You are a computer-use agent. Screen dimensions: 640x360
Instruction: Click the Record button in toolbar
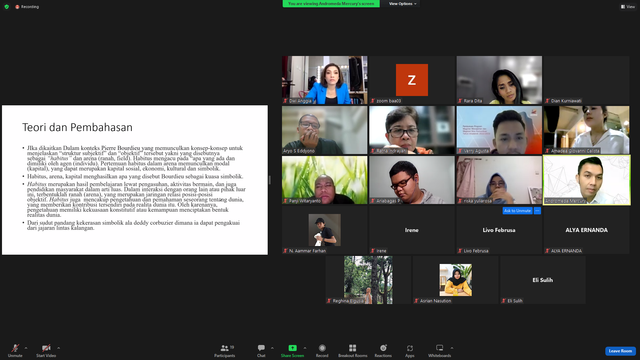coord(322,350)
